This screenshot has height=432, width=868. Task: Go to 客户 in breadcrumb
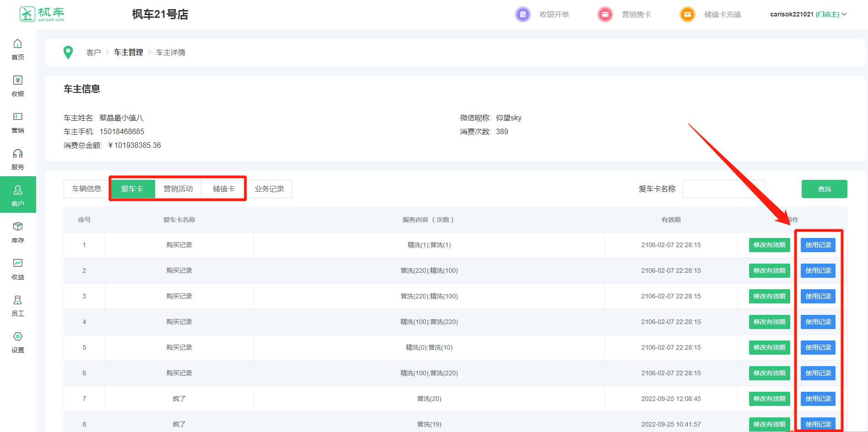click(94, 53)
